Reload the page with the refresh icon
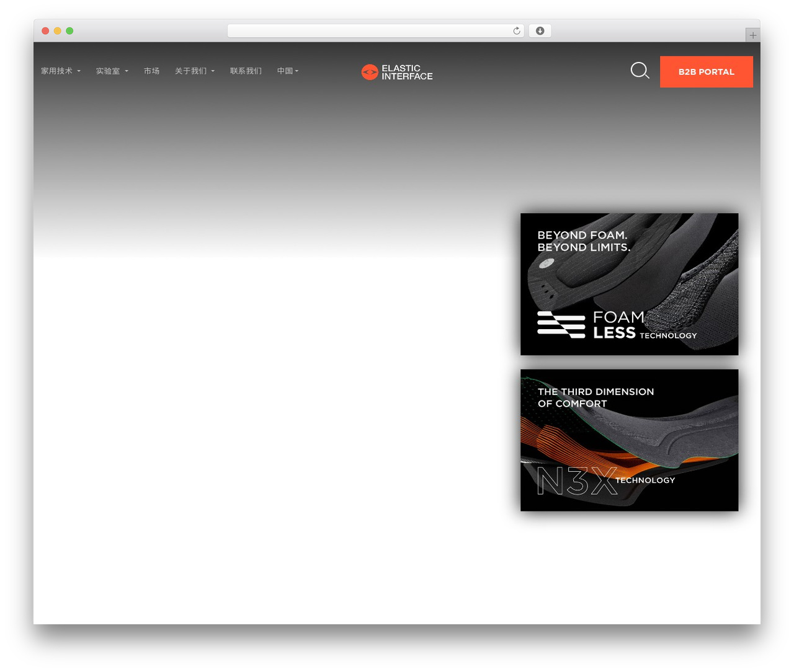 (x=516, y=31)
